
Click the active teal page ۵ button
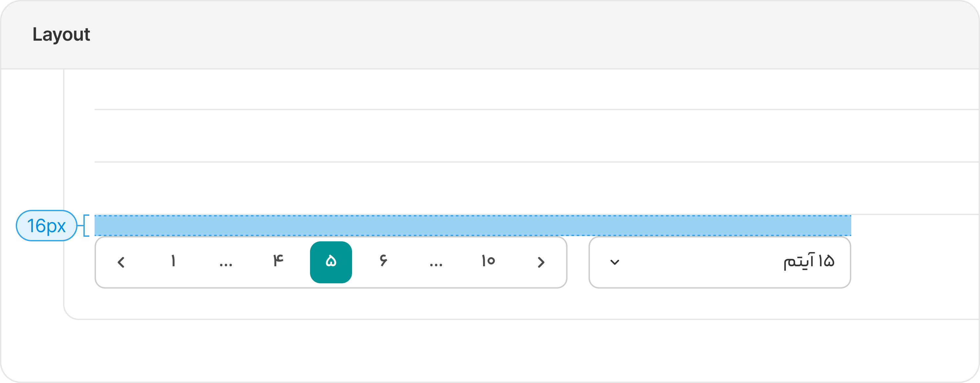point(331,262)
